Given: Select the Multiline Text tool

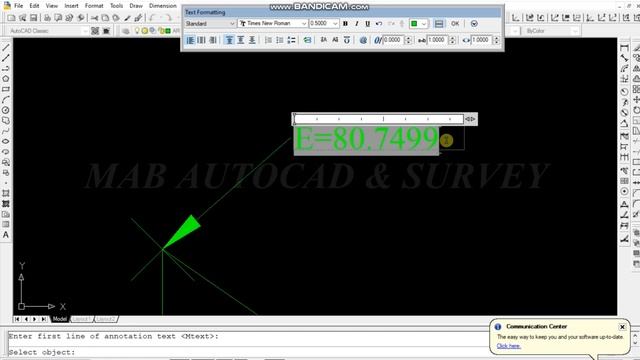Looking at the screenshot, I should 6,235.
